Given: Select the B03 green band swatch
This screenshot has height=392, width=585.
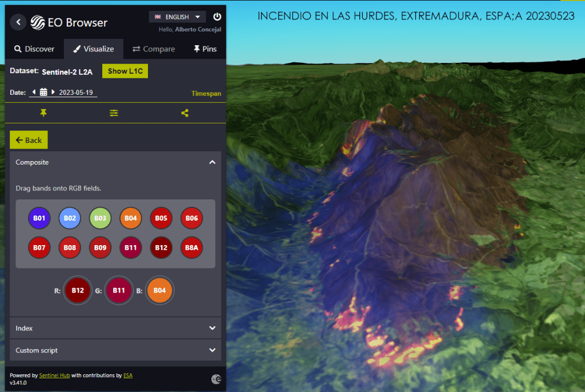Looking at the screenshot, I should click(100, 218).
